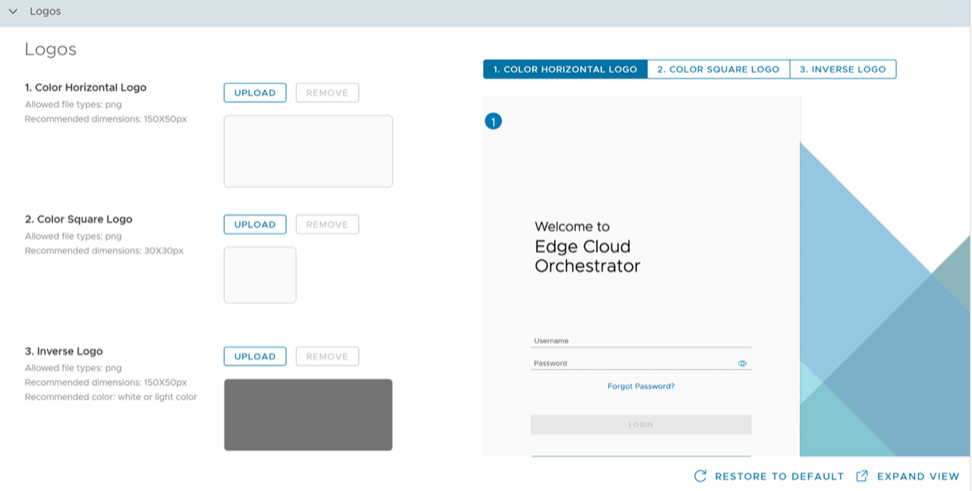Click the Username field in preview
The image size is (972, 491).
coord(640,341)
